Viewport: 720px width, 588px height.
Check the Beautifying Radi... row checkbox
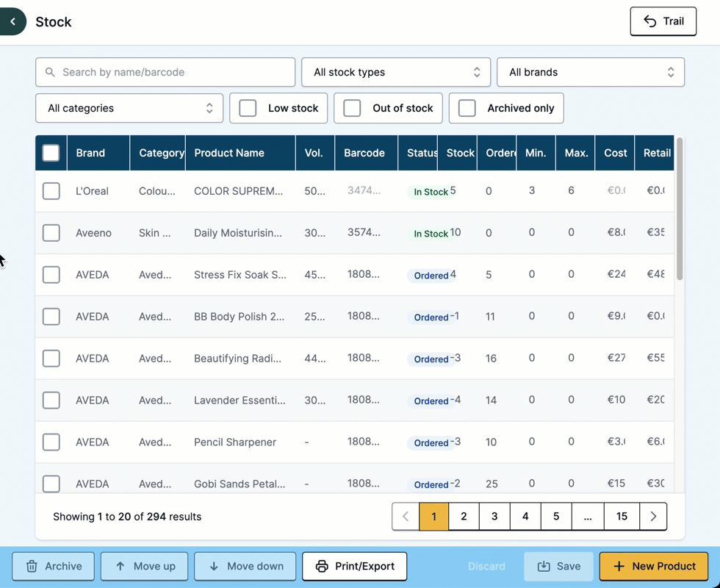pyautogui.click(x=51, y=359)
